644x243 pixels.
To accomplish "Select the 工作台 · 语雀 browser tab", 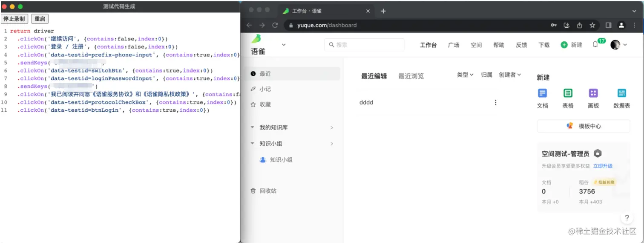I will pos(326,11).
